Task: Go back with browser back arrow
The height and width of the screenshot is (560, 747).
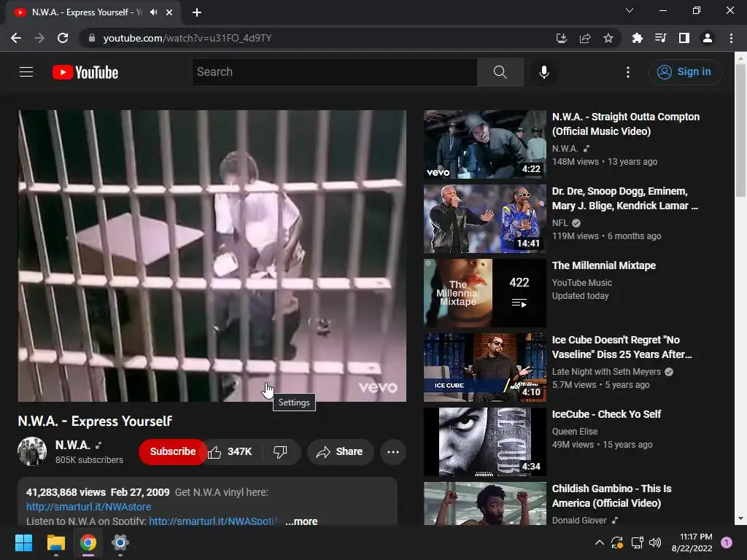Action: pos(16,38)
